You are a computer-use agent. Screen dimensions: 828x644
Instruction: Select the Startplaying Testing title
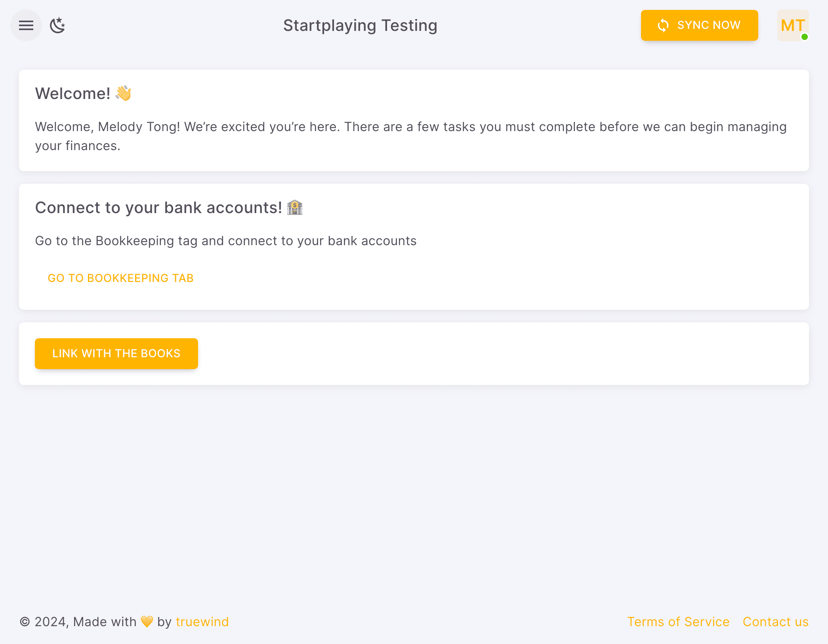[360, 25]
